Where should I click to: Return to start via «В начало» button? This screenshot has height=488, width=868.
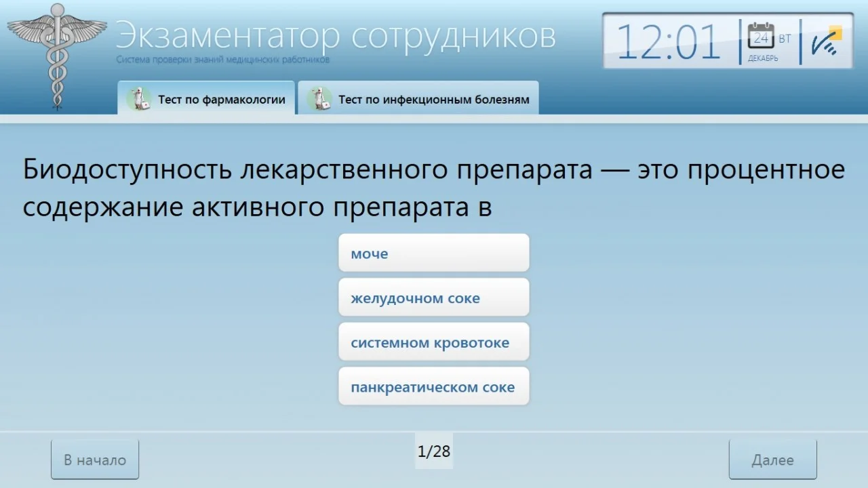pos(94,459)
